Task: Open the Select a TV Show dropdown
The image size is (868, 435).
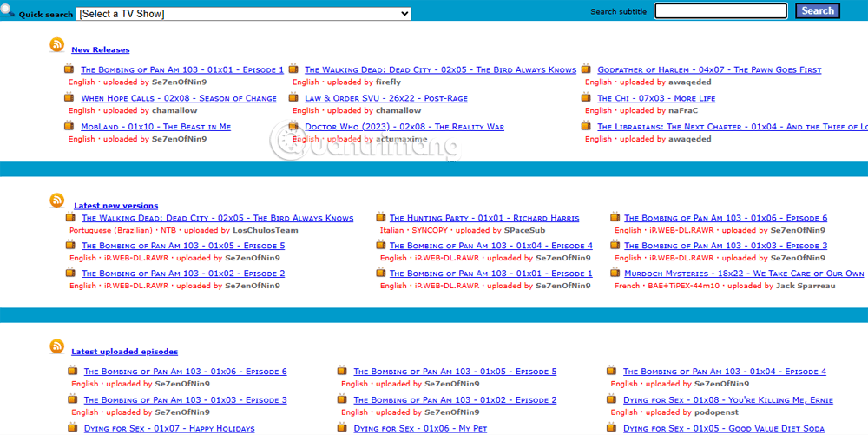Action: 244,14
